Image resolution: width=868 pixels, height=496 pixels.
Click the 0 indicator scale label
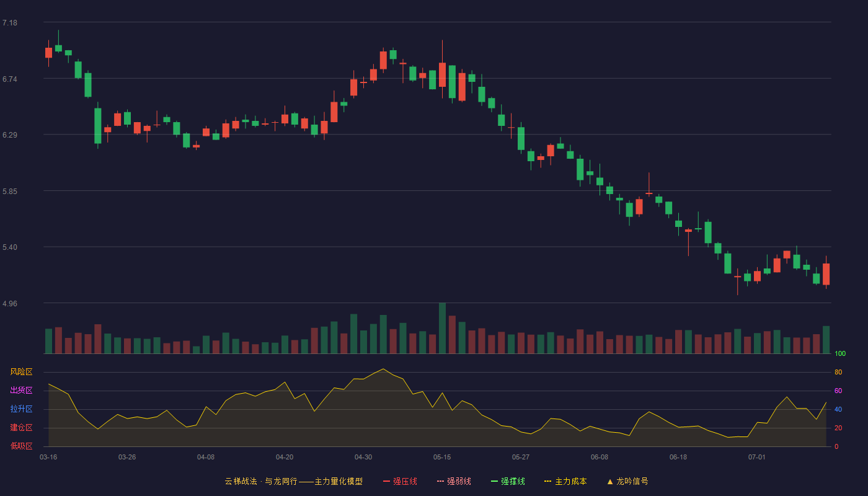point(836,446)
